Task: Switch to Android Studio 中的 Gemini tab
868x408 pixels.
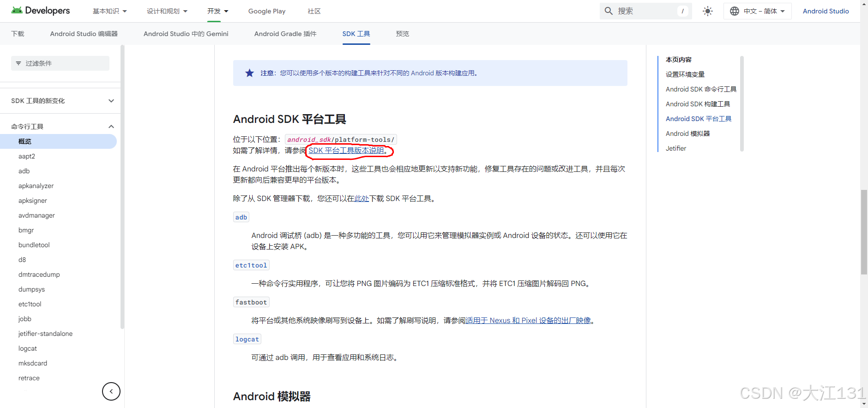Action: [186, 34]
